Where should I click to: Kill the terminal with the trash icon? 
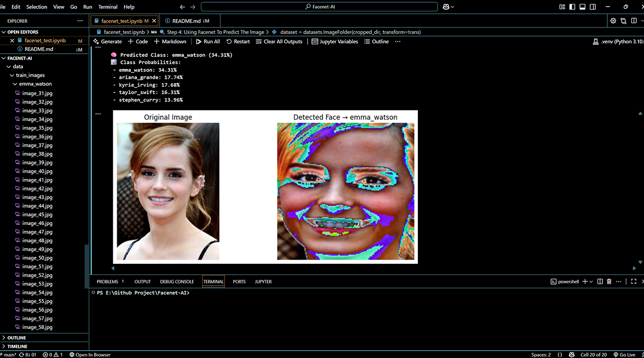(609, 281)
